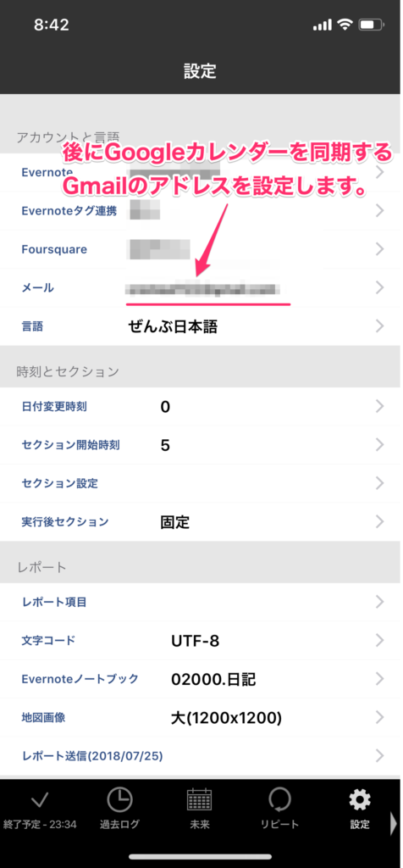Viewport: 403px width, 868px height.
Task: Change 地図画像 大(1200x1200) option
Action: click(x=227, y=718)
